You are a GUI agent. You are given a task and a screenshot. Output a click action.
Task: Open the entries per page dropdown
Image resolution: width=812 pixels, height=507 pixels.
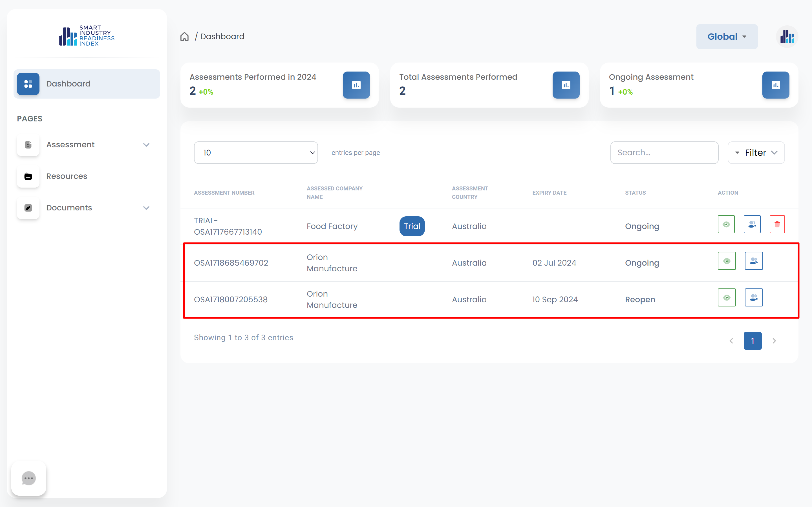point(256,153)
